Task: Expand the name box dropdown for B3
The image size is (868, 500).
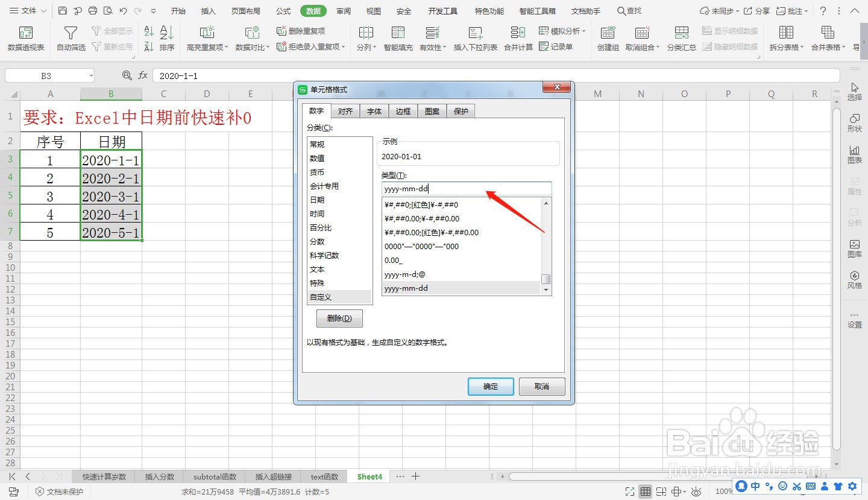Action: click(91, 76)
